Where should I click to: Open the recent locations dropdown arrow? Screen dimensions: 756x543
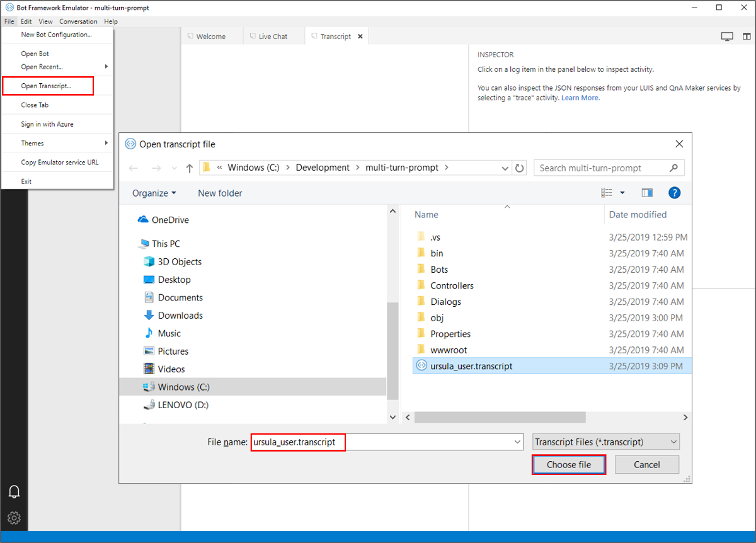pyautogui.click(x=173, y=168)
